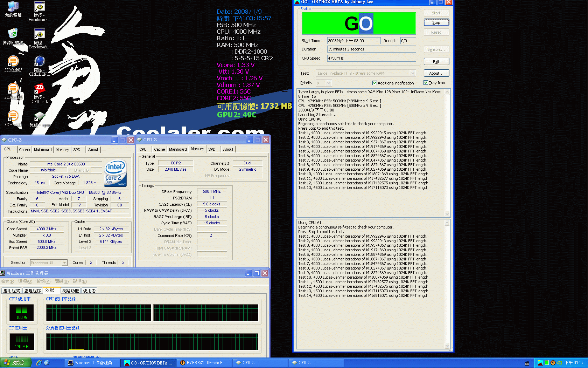588x368 pixels.
Task: Click the CPU #0 log scrollbar down arrow
Action: 447,213
